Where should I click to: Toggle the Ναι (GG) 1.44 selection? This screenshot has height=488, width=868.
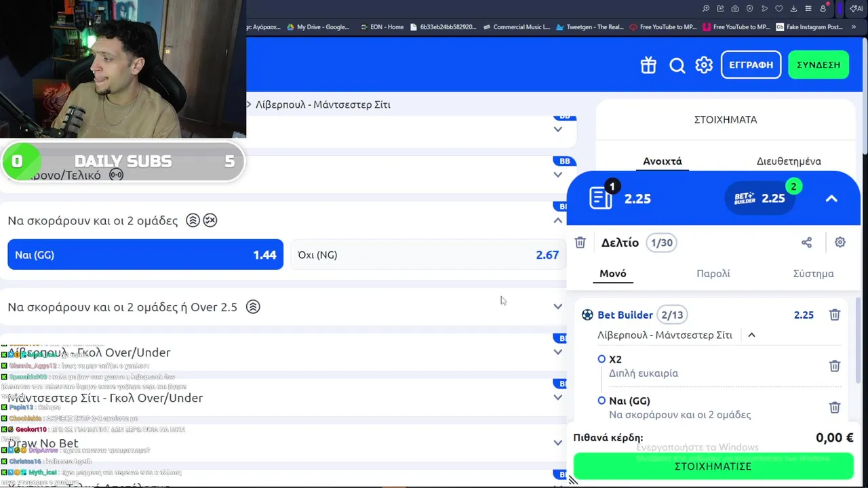point(145,255)
